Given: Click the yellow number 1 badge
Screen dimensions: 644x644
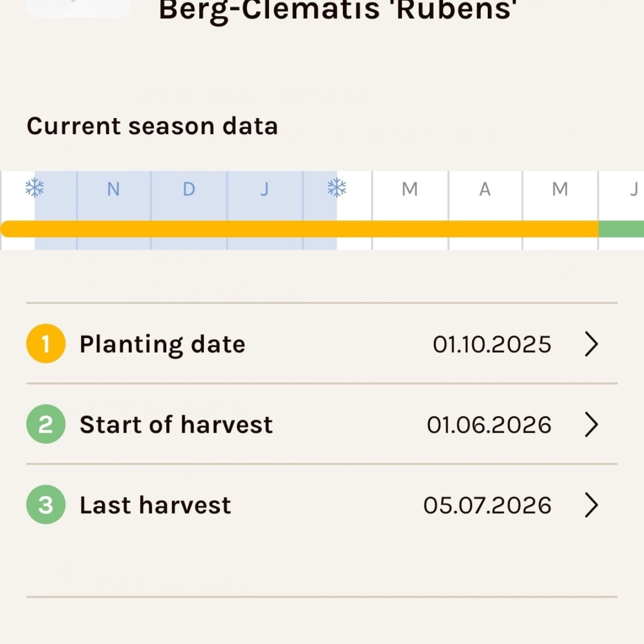Looking at the screenshot, I should click(46, 343).
